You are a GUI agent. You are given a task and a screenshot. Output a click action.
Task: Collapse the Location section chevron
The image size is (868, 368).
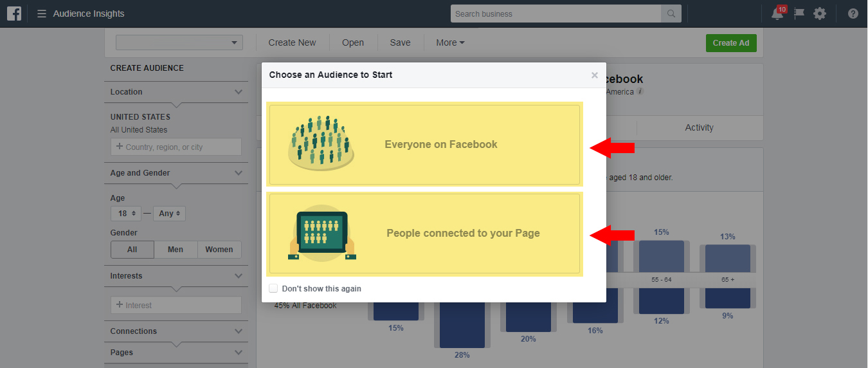click(x=239, y=92)
